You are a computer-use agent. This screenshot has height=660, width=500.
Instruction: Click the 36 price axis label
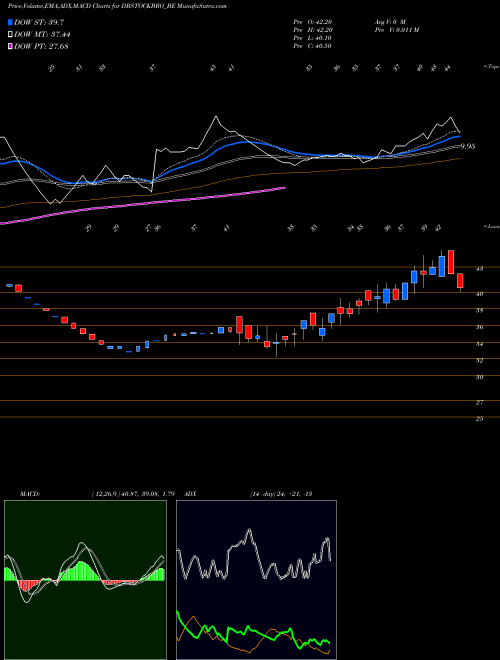click(x=479, y=327)
